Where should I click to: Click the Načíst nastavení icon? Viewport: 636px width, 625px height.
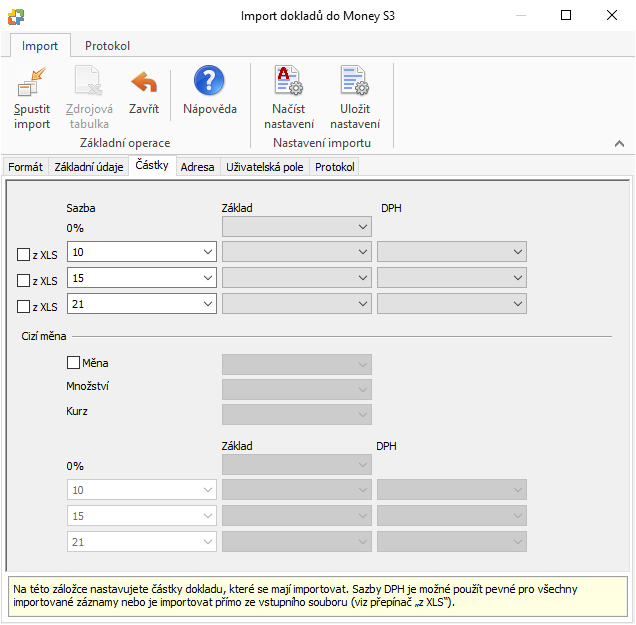pyautogui.click(x=289, y=80)
